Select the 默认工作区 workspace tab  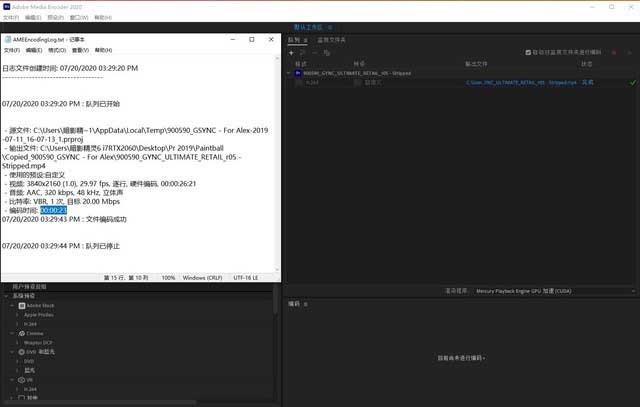pos(308,27)
